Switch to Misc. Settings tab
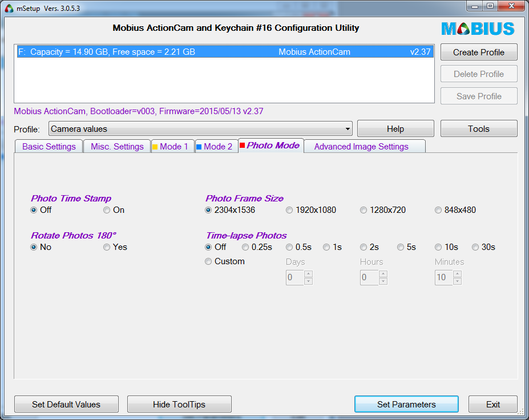This screenshot has height=420, width=529. click(x=117, y=147)
